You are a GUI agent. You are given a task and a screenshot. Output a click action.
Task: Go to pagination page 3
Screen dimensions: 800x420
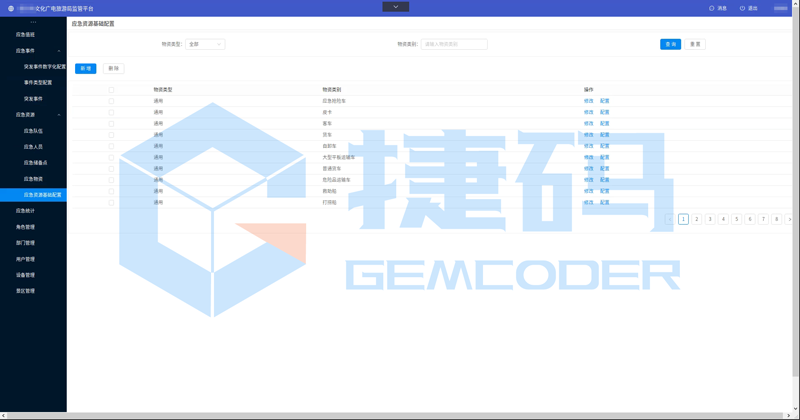(x=710, y=219)
